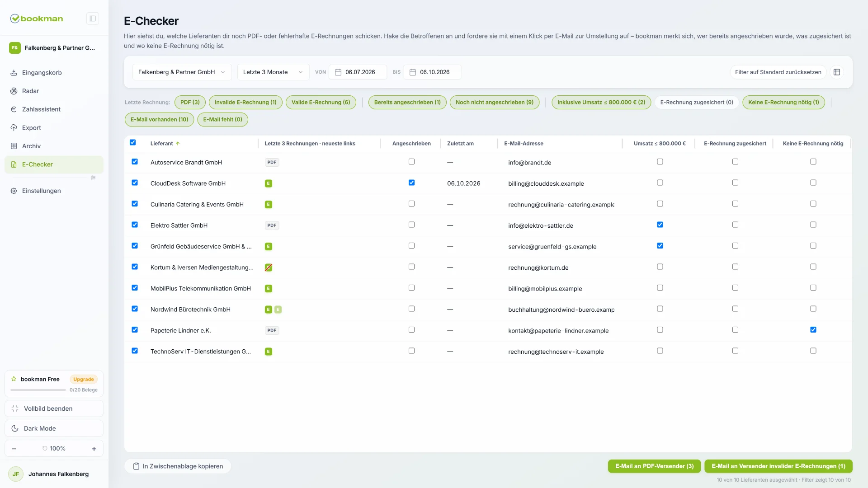The width and height of the screenshot is (868, 488).
Task: Send E-Mail an PDF-Versender (3)
Action: click(654, 466)
